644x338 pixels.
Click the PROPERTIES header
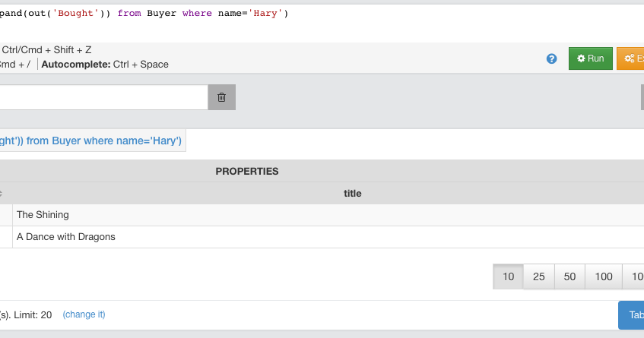coord(247,172)
